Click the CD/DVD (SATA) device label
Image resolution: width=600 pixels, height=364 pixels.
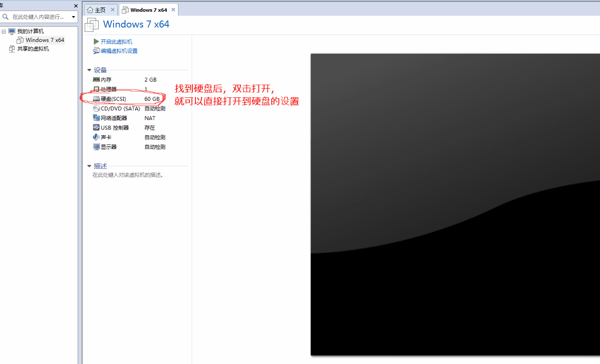(120, 109)
